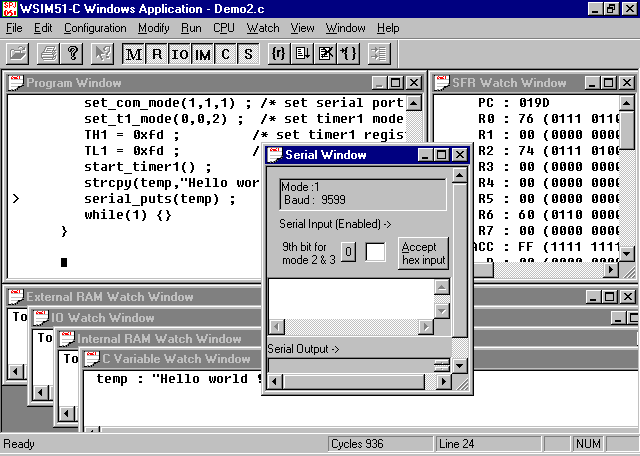The height and width of the screenshot is (456, 640).
Task: Click serial input box scroll right arrow
Action: pyautogui.click(x=426, y=327)
